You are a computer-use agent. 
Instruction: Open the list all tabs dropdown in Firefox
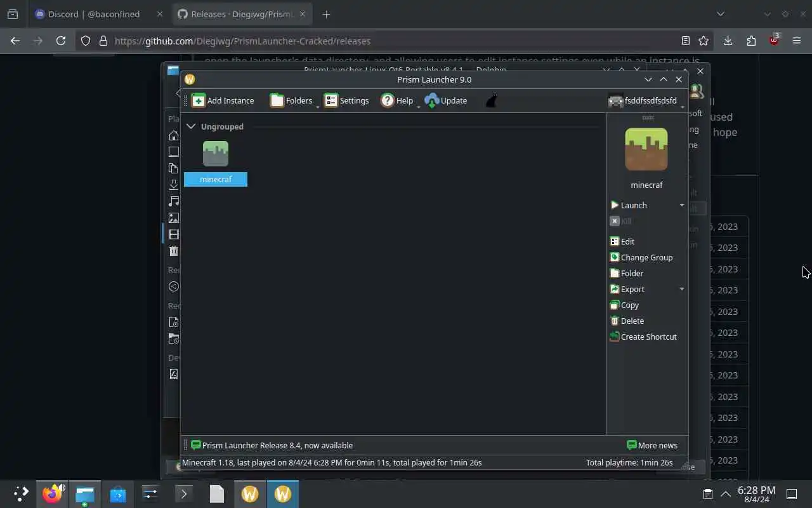coord(720,14)
